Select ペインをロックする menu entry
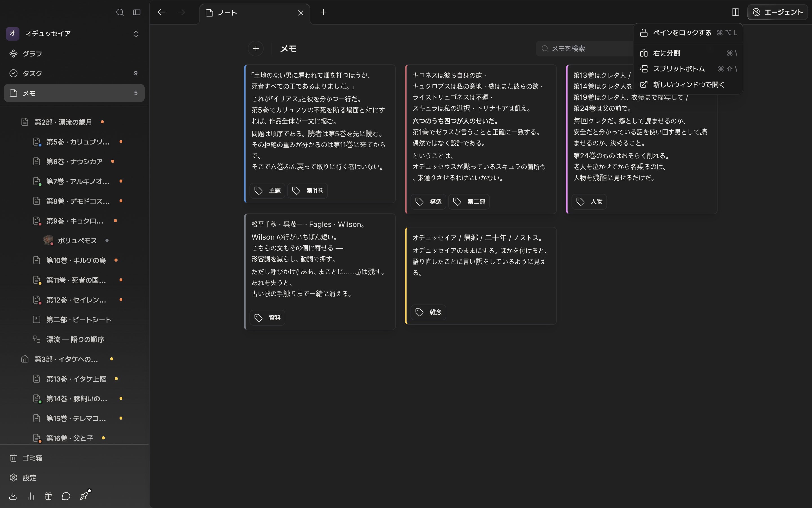 click(x=688, y=32)
